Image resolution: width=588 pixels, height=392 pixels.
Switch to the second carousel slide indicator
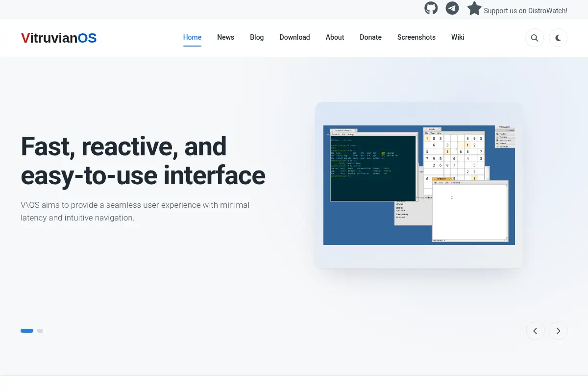click(x=40, y=331)
